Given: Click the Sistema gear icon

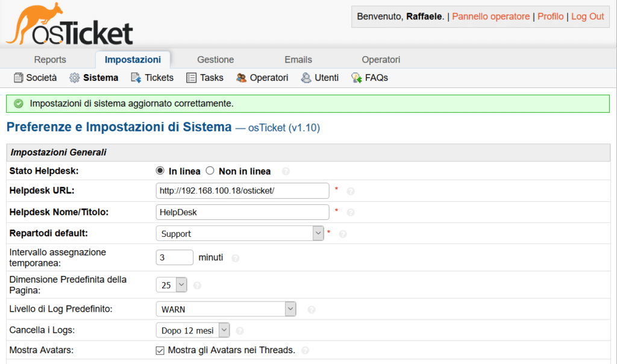Looking at the screenshot, I should click(75, 78).
